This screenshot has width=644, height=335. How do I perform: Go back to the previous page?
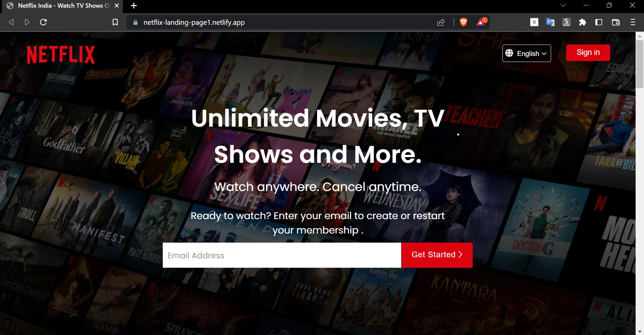click(x=11, y=22)
